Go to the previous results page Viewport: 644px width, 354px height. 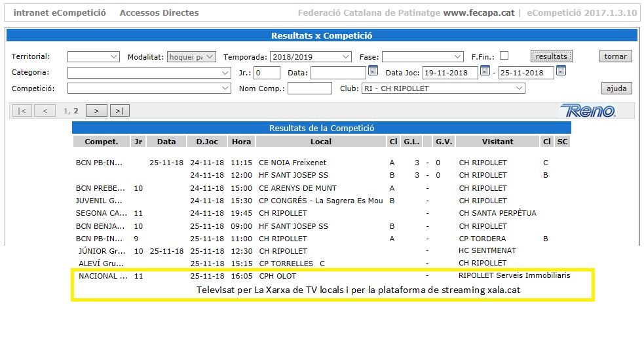tap(45, 111)
